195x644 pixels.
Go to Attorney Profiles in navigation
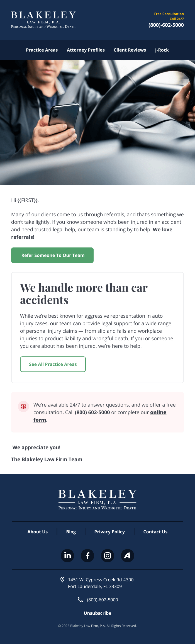[x=86, y=50]
